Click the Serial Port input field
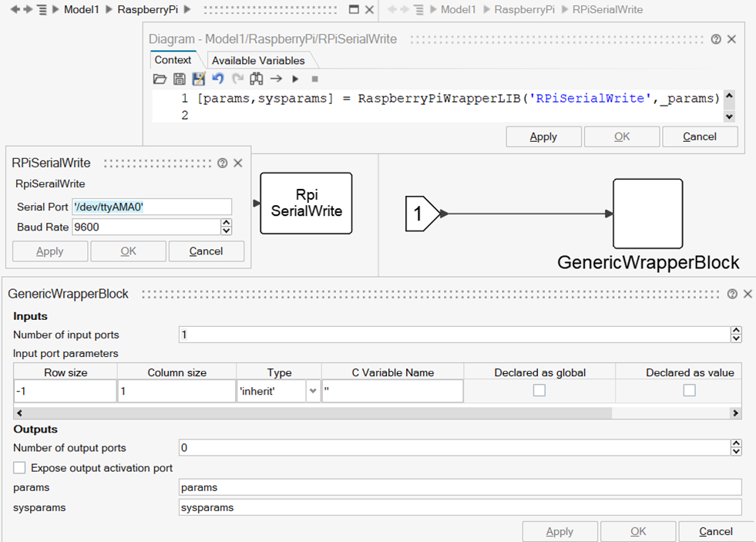The height and width of the screenshot is (542, 756). (x=152, y=207)
